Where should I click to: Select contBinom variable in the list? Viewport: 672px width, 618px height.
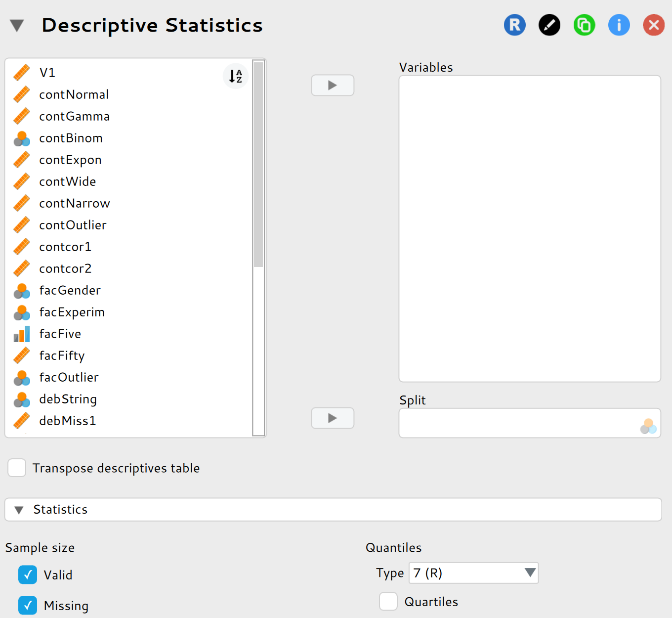point(71,138)
